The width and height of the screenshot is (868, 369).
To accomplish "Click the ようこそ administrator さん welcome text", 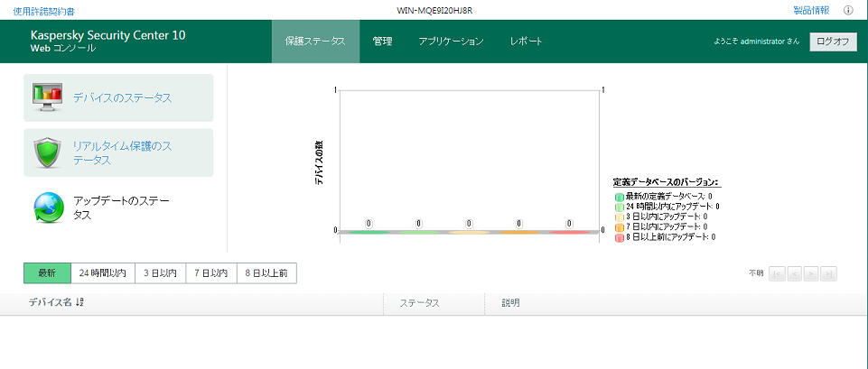I will 756,42.
